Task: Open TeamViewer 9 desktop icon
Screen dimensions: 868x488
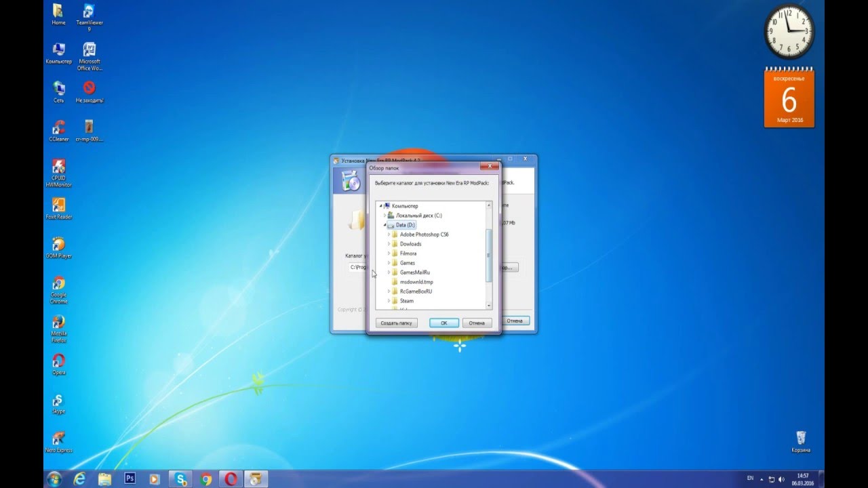Action: tap(89, 18)
